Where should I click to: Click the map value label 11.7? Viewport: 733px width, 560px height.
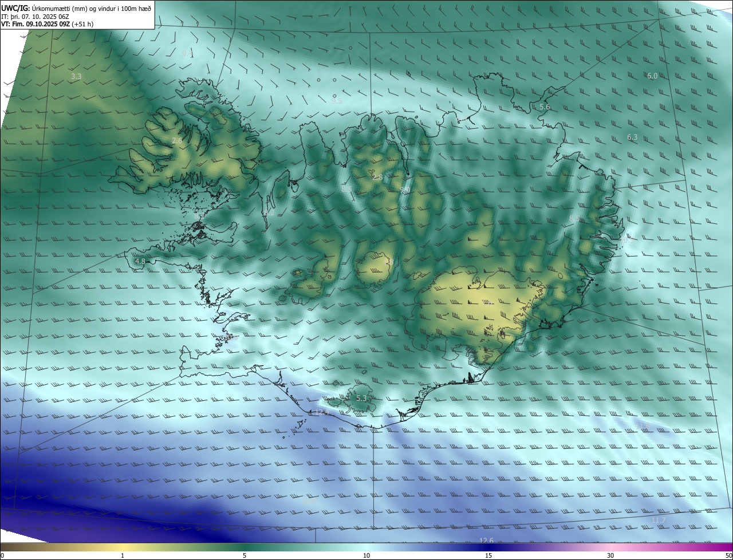click(659, 520)
